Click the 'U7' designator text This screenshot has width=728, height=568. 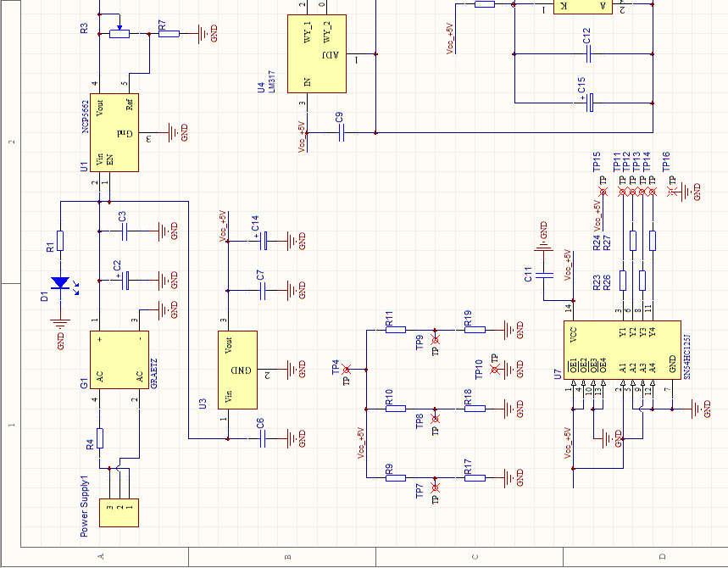pyautogui.click(x=558, y=374)
